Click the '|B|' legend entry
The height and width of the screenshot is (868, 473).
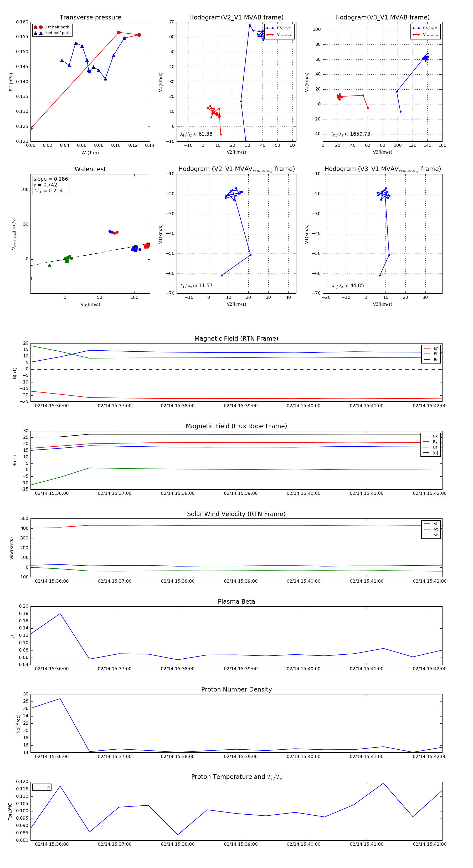coord(431,453)
